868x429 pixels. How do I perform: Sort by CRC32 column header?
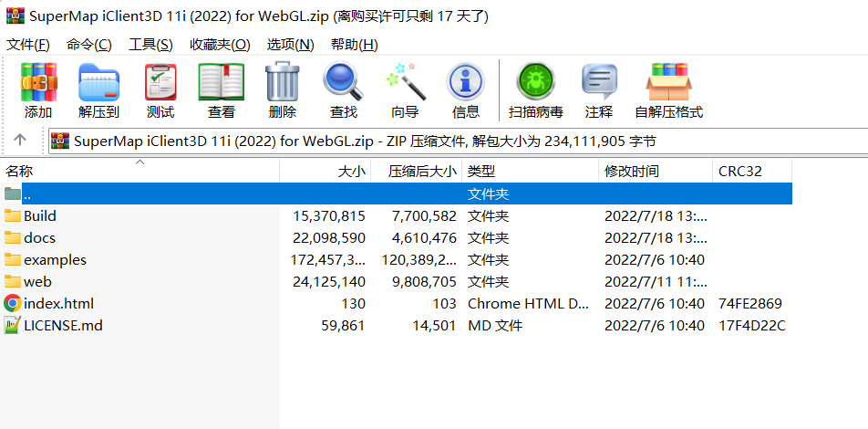tap(752, 172)
